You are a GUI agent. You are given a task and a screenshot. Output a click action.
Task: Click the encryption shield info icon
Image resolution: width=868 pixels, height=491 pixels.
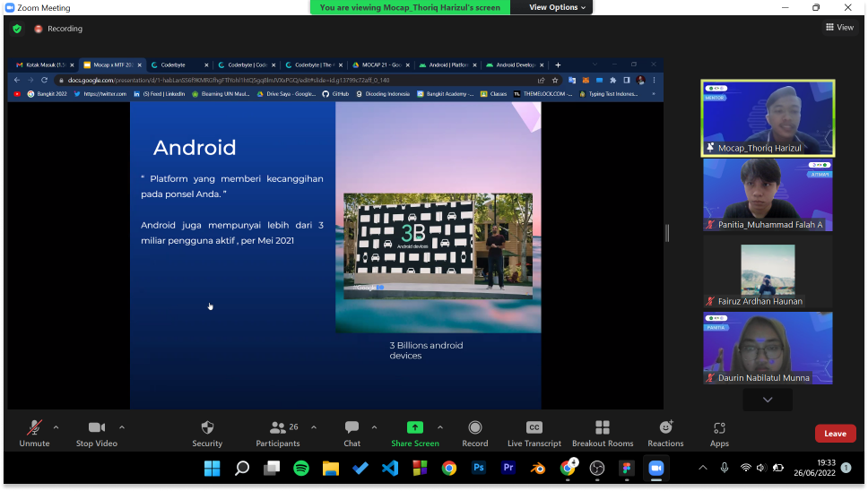click(x=17, y=29)
